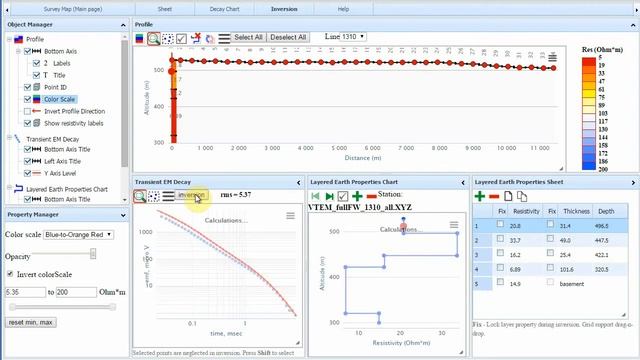The image size is (640, 360).
Task: Click the Layered Earth Properties Chart tree icon
Action: [18, 189]
